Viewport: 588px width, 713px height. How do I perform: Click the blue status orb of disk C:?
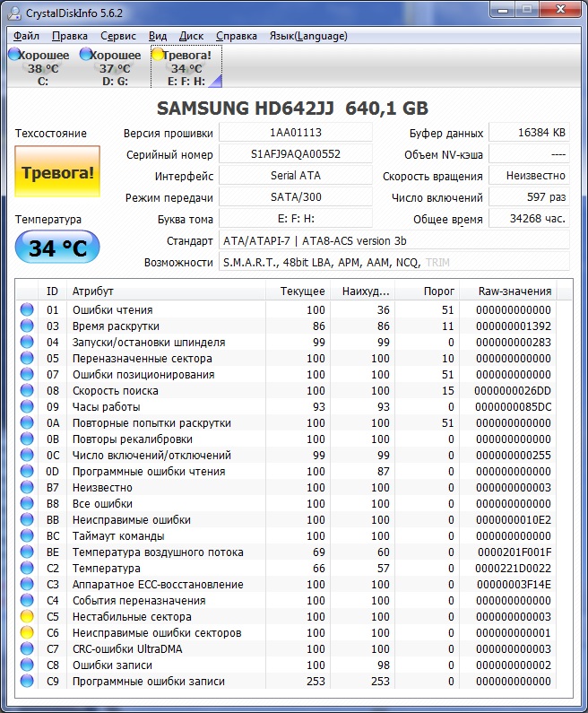point(14,55)
